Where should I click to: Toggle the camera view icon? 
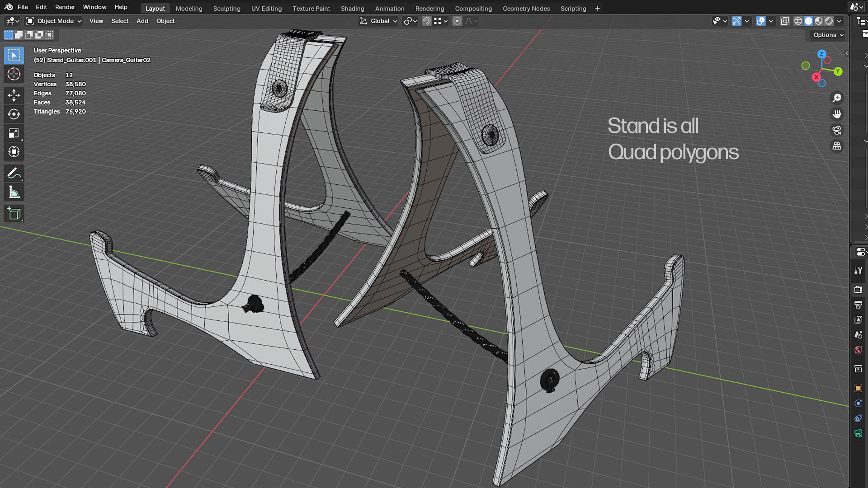[837, 130]
